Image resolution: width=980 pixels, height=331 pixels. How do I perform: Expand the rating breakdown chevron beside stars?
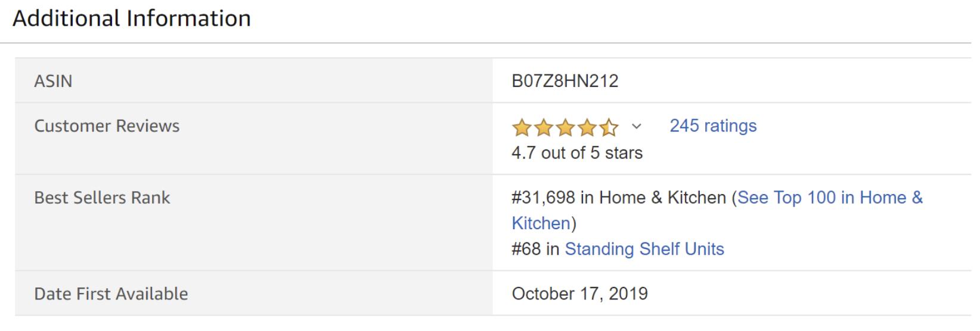[x=637, y=126]
